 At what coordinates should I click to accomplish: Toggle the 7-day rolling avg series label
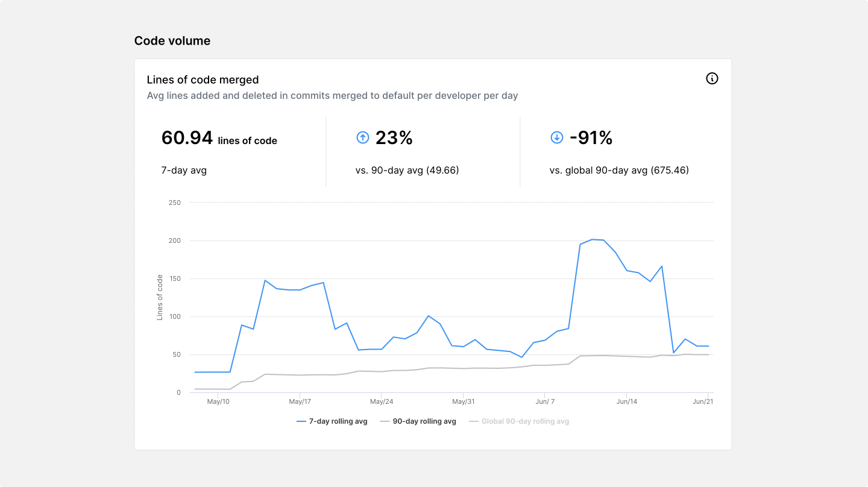(x=338, y=421)
